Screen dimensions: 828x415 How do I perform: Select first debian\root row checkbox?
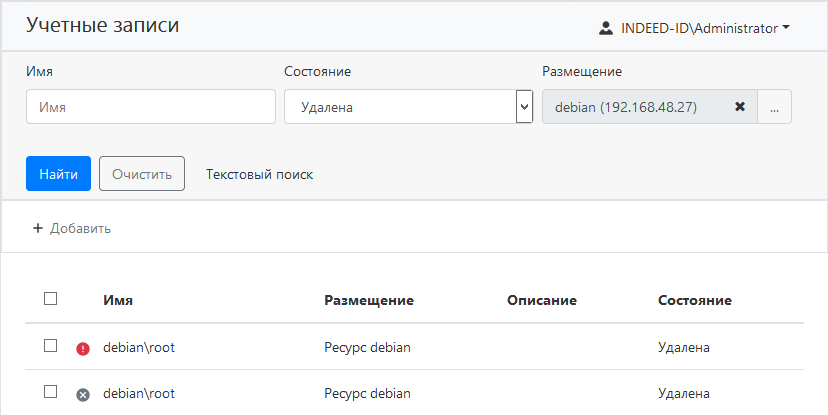(x=51, y=346)
